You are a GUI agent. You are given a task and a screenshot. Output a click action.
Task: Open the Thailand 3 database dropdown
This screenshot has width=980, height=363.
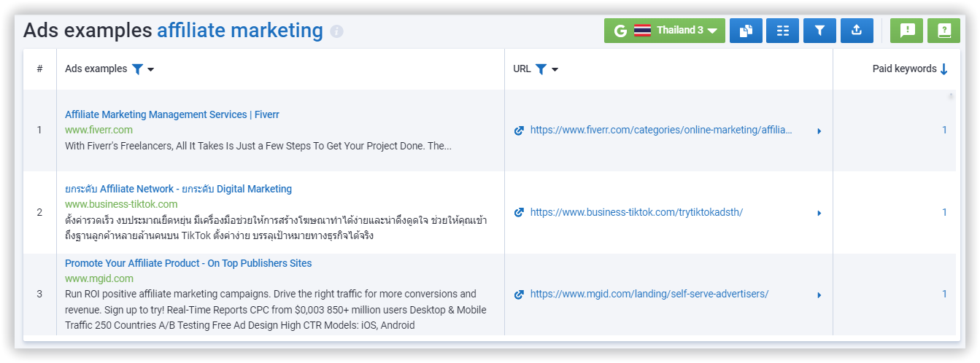(664, 31)
